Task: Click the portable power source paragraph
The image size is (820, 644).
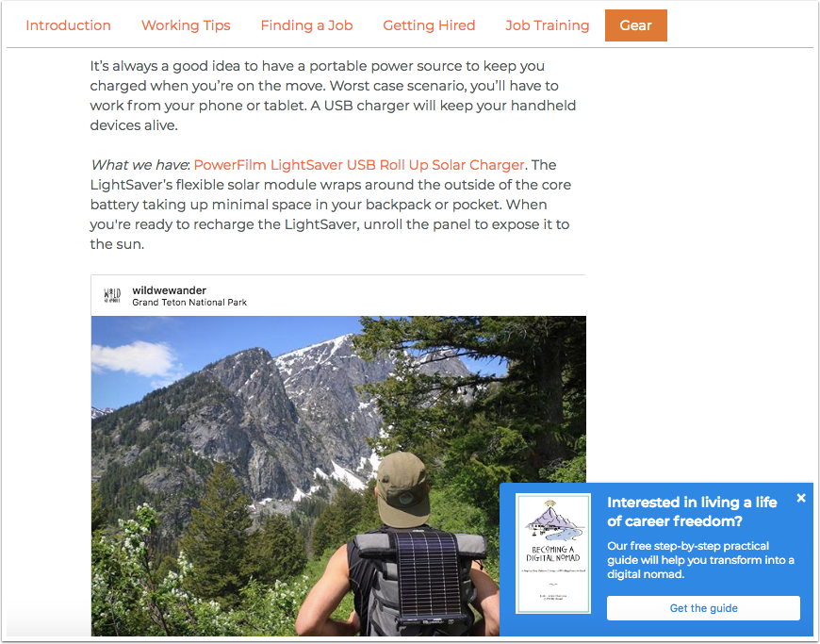Action: tap(333, 95)
